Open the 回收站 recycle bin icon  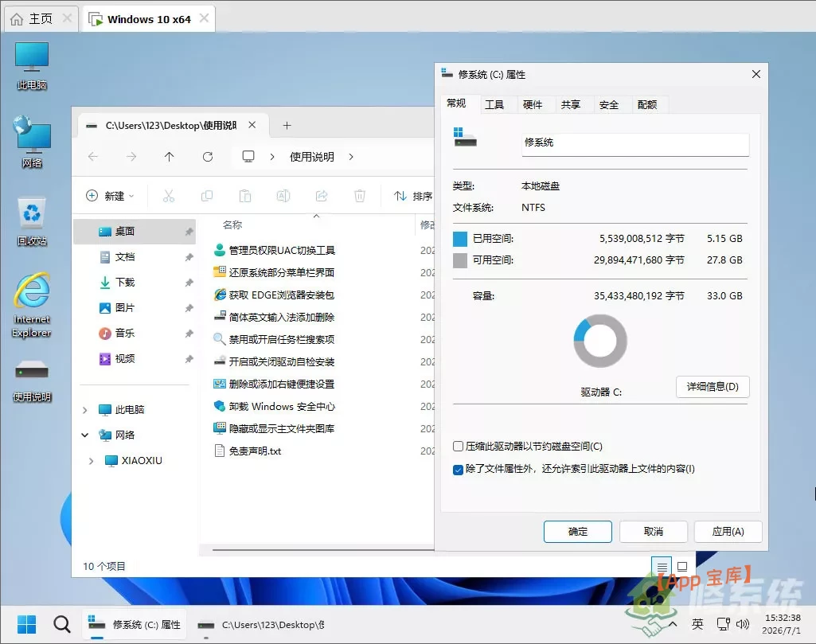(32, 221)
